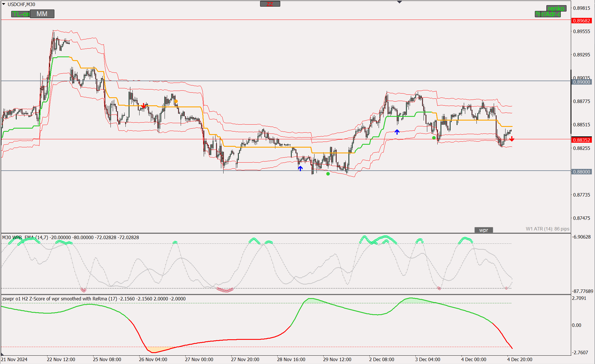
Task: Click the red sell arrow near 26 Nov
Action: tap(144, 106)
